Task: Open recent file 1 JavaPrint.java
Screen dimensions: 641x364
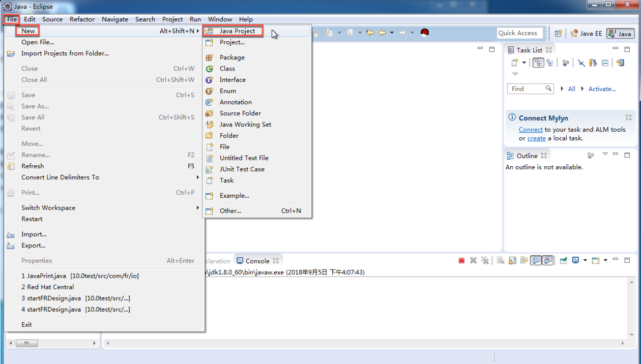Action: coord(105,276)
